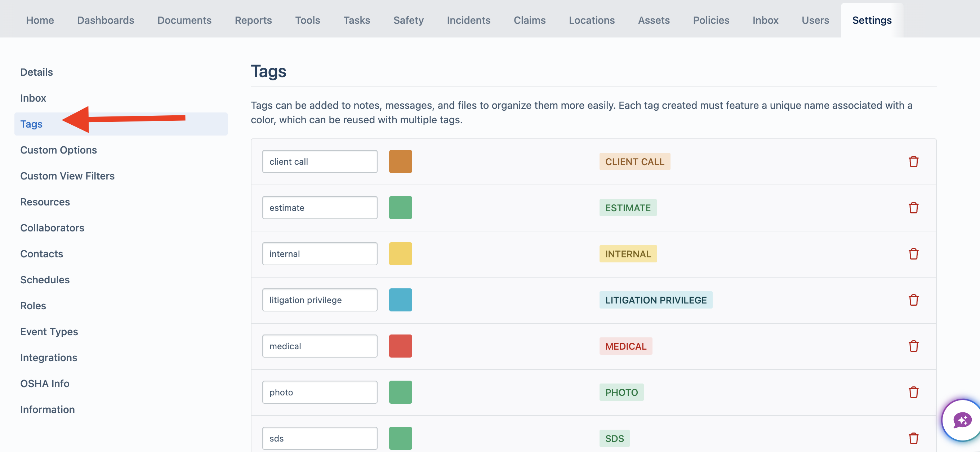Delete the photo tag
This screenshot has height=452, width=980.
pos(913,392)
